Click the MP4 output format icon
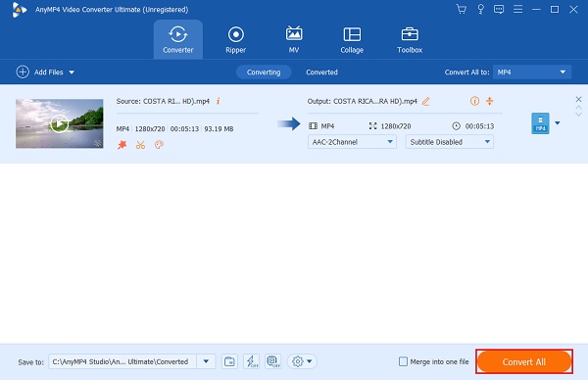This screenshot has width=588, height=380. [x=540, y=123]
